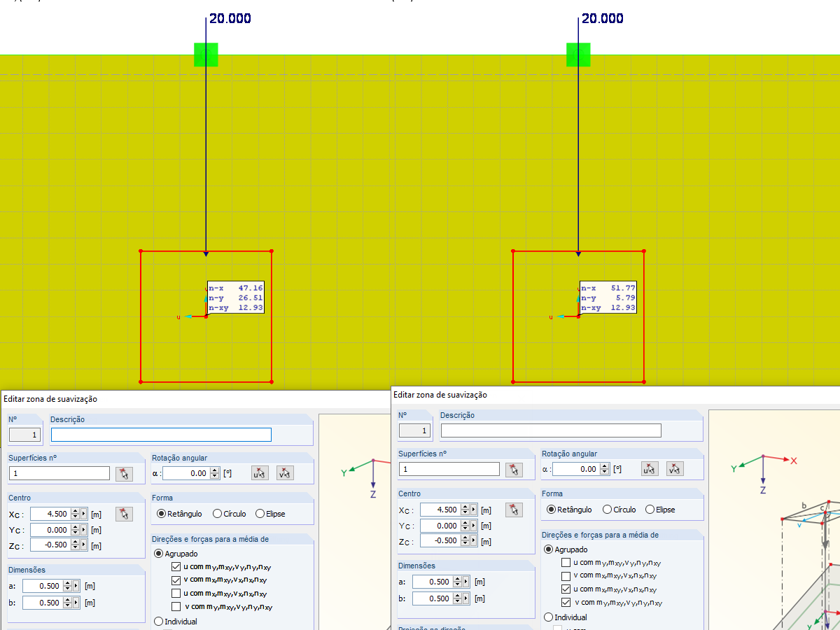Image resolution: width=840 pixels, height=630 pixels.
Task: Select Círculo shape in right dialog
Action: pos(621,510)
